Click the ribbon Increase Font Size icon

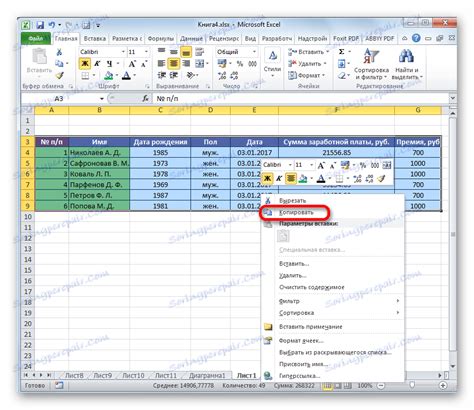pos(132,64)
